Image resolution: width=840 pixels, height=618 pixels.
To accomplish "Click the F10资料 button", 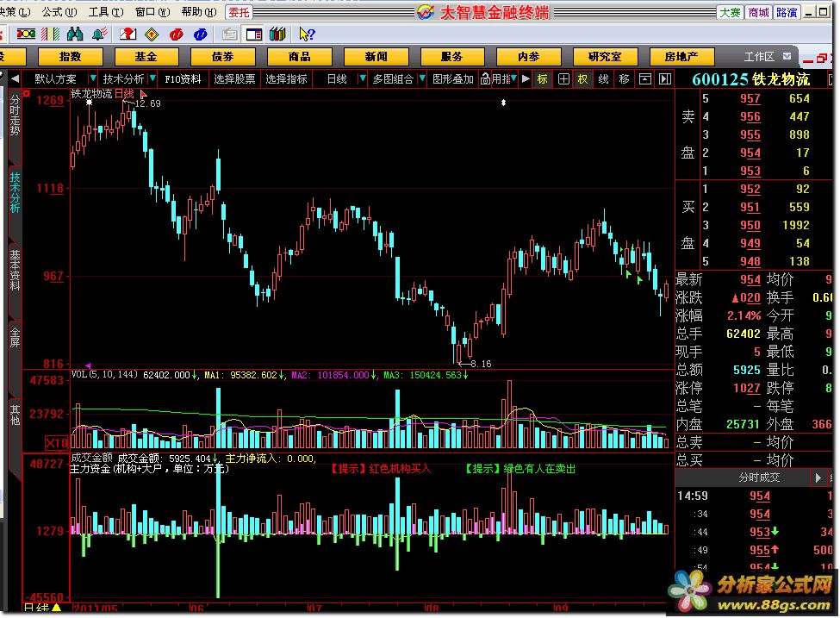I will click(x=183, y=79).
